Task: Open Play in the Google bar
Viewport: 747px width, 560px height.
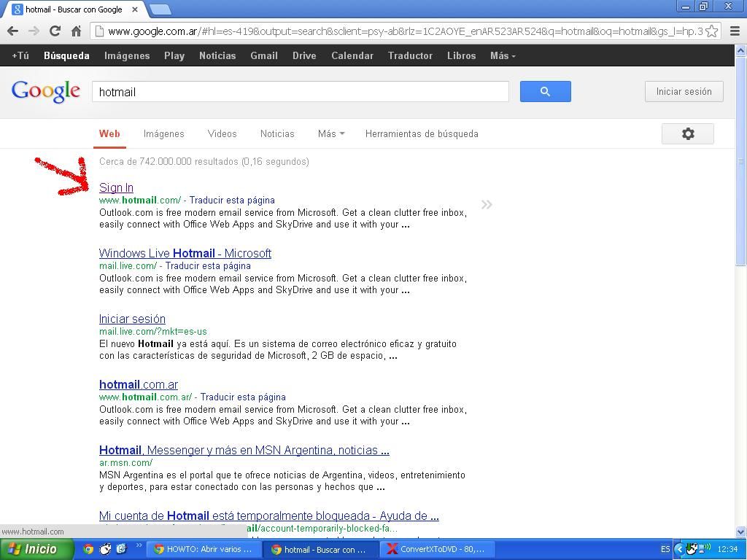Action: pyautogui.click(x=174, y=55)
